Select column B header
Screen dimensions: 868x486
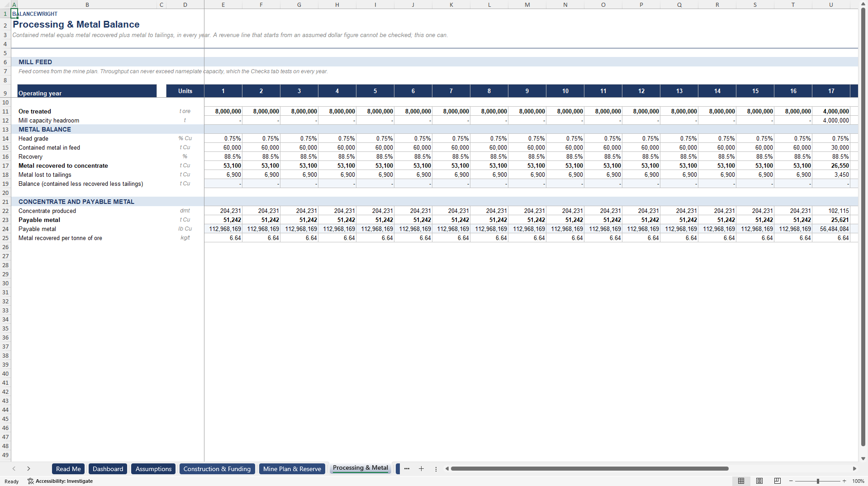point(87,5)
